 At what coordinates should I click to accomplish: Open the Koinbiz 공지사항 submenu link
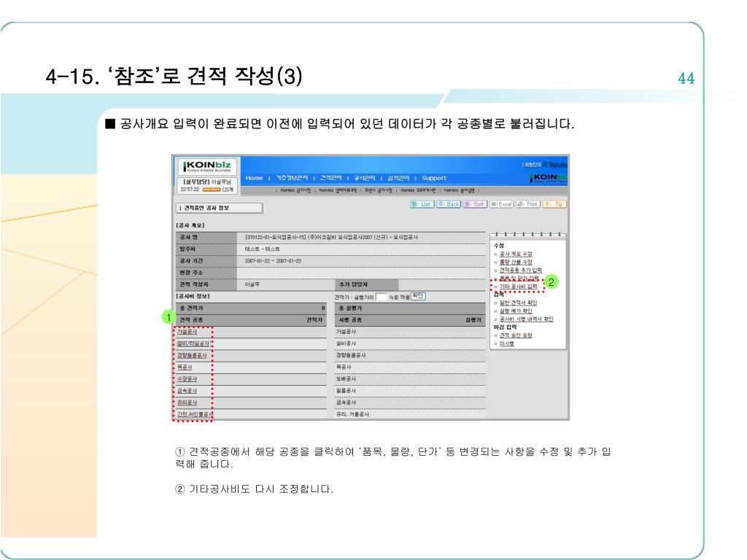pos(295,190)
